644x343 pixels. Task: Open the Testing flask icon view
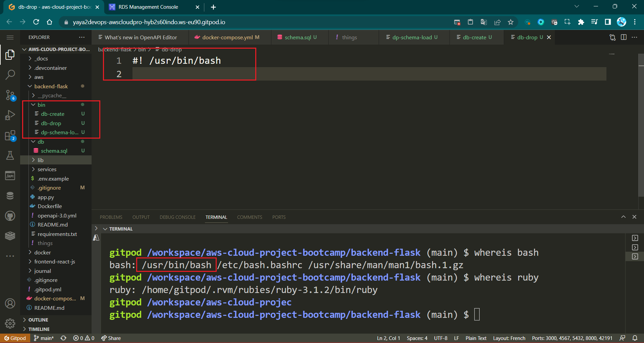pos(10,155)
